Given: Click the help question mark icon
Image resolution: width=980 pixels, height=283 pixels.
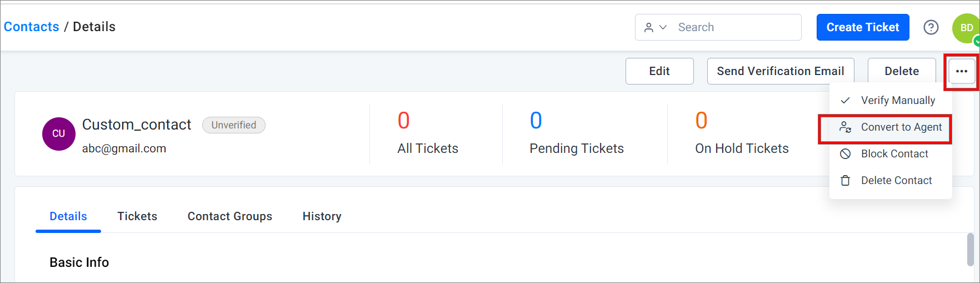Looking at the screenshot, I should tap(931, 27).
